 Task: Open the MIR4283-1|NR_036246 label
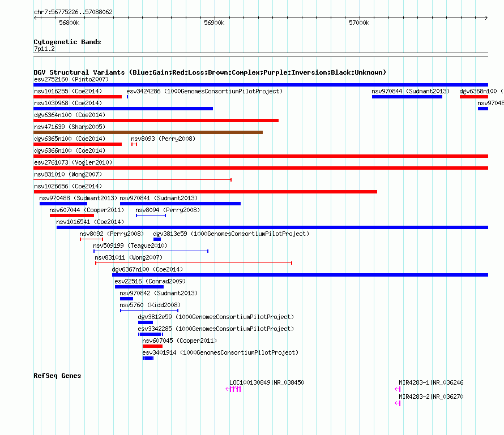point(431,382)
